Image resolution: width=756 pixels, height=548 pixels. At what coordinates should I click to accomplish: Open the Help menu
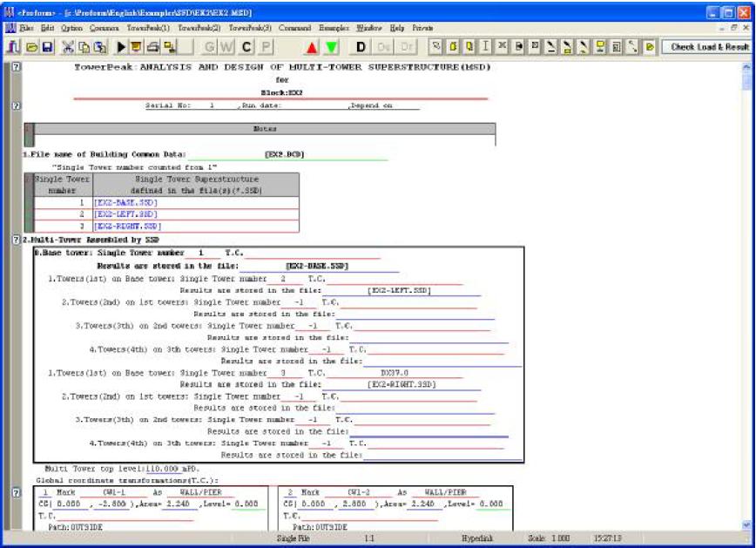(397, 28)
